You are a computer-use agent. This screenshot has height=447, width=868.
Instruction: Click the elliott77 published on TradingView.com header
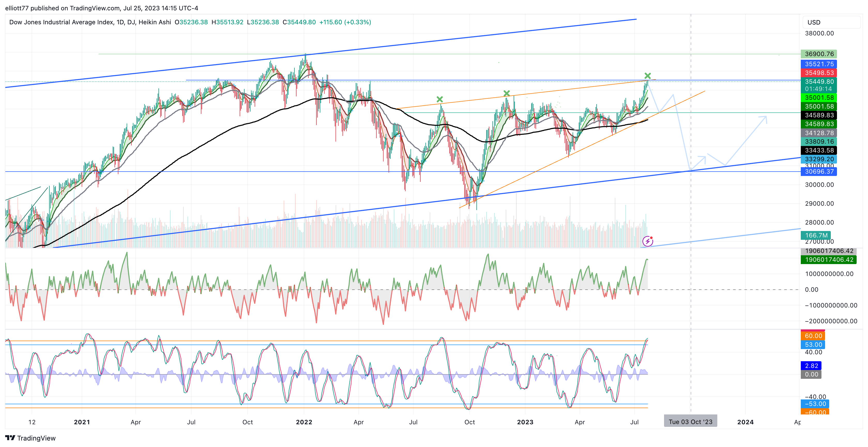pos(101,8)
